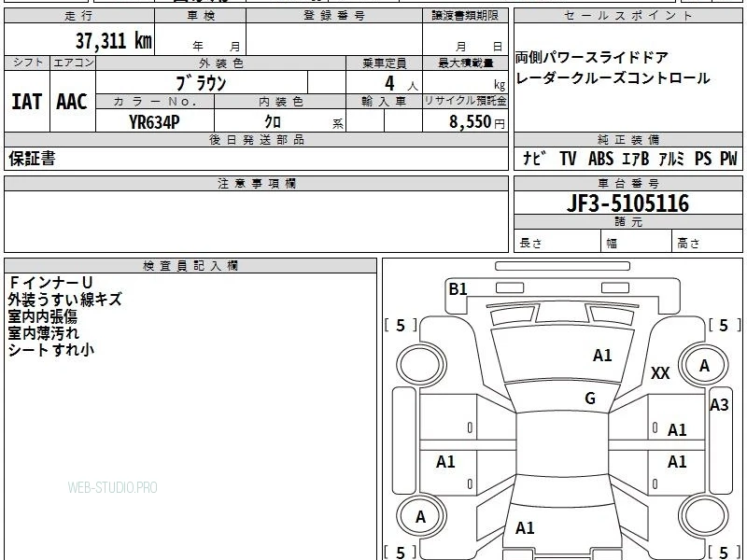Click the 乗車定員 header
The width and height of the screenshot is (747, 560).
pos(384,63)
